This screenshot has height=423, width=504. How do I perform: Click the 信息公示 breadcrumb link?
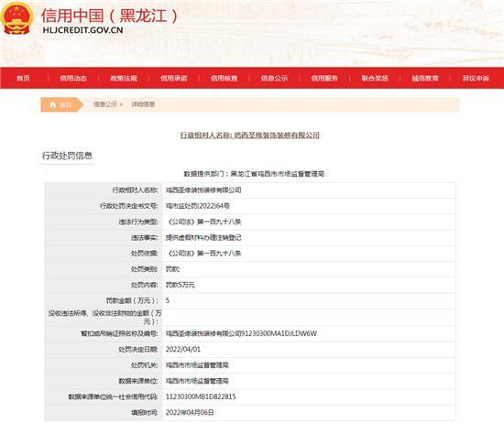click(x=105, y=104)
